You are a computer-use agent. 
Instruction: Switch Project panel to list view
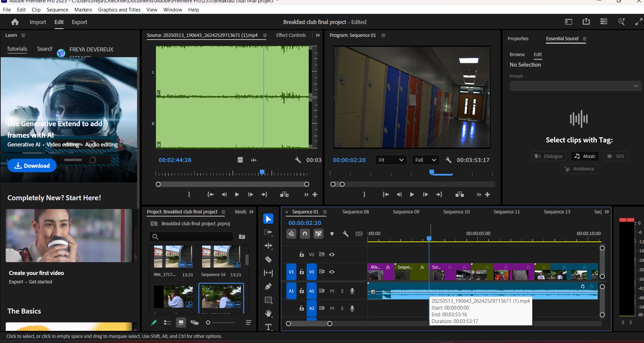[167, 323]
